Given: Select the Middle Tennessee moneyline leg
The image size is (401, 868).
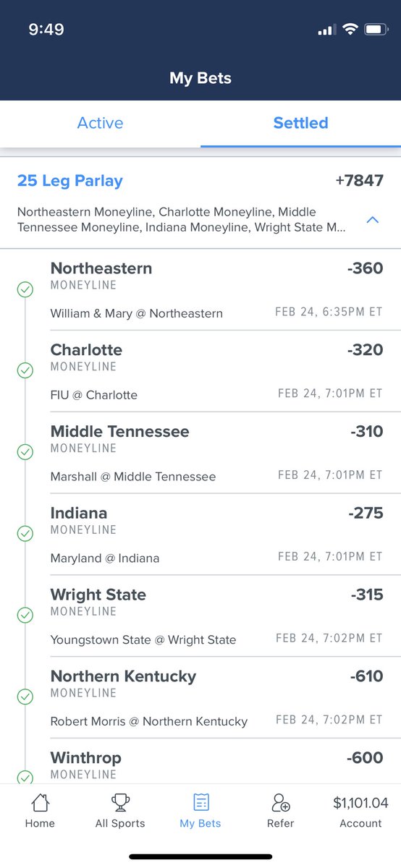Looking at the screenshot, I should (216, 454).
